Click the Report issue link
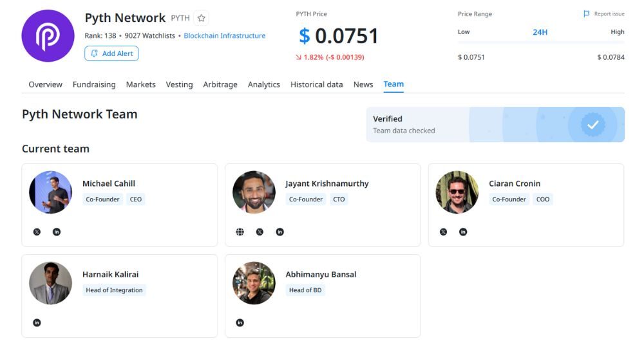 pyautogui.click(x=604, y=14)
